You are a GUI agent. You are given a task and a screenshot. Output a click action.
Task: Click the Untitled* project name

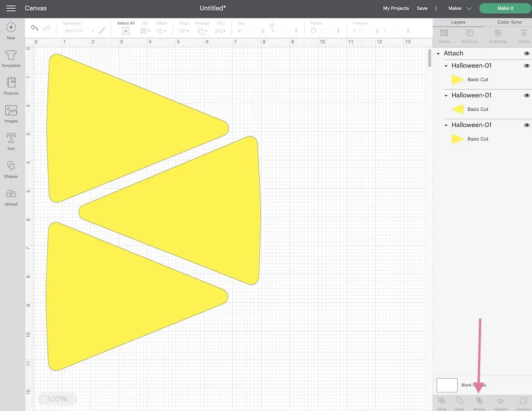213,8
